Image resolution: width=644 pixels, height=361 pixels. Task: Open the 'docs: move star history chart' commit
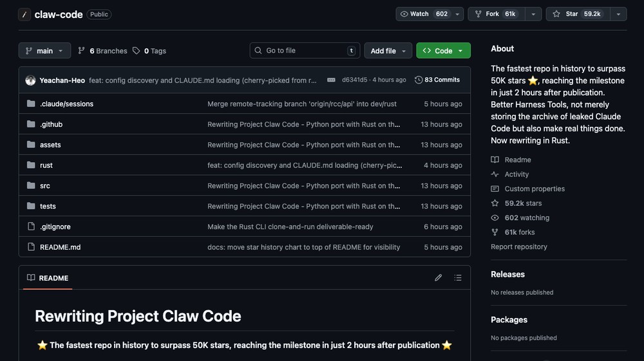pos(303,247)
